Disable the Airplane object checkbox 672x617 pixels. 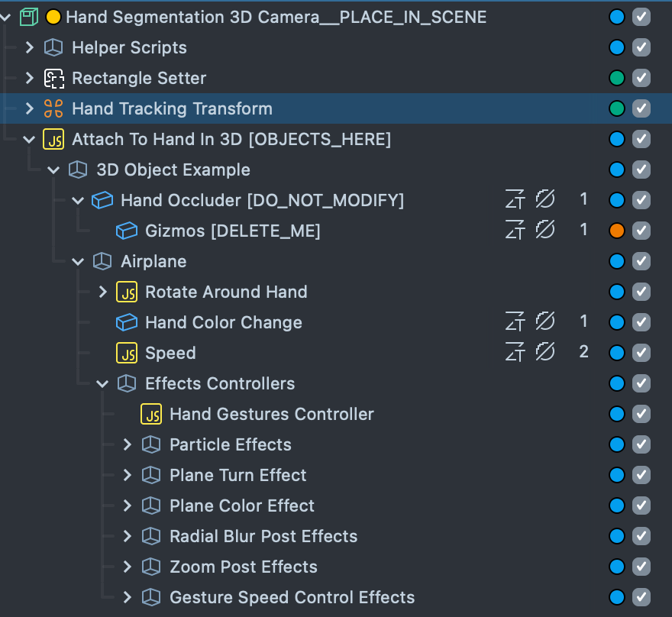tap(641, 261)
